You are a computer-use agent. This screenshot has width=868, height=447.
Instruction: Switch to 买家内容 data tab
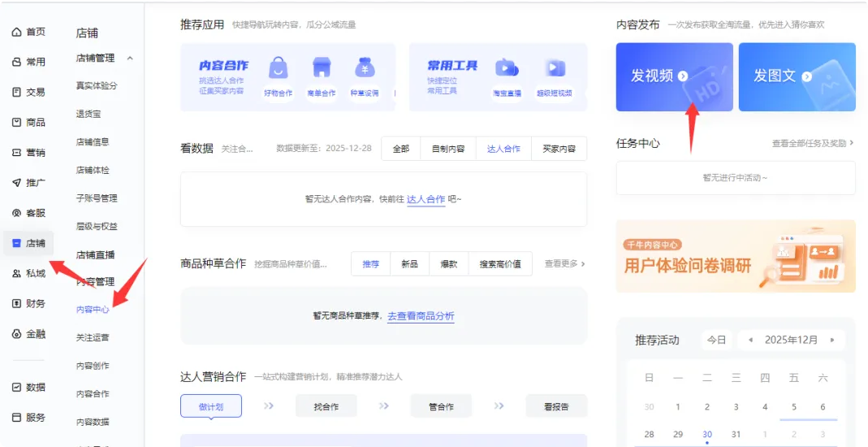click(x=559, y=149)
